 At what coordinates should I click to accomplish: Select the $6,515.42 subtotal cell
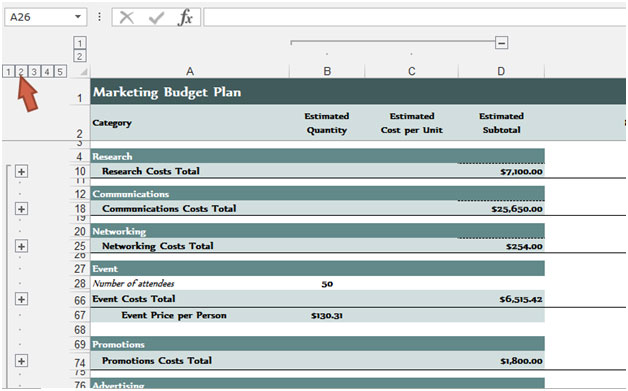click(x=501, y=299)
